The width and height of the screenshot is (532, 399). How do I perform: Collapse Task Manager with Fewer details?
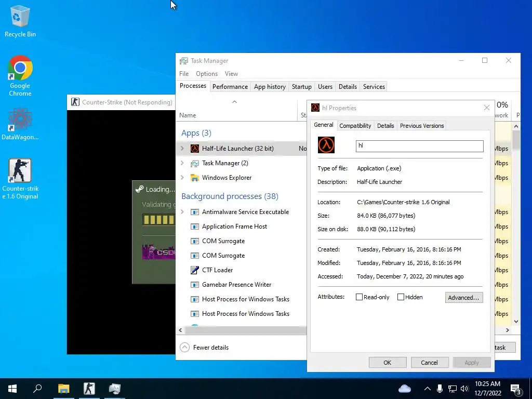coord(204,348)
